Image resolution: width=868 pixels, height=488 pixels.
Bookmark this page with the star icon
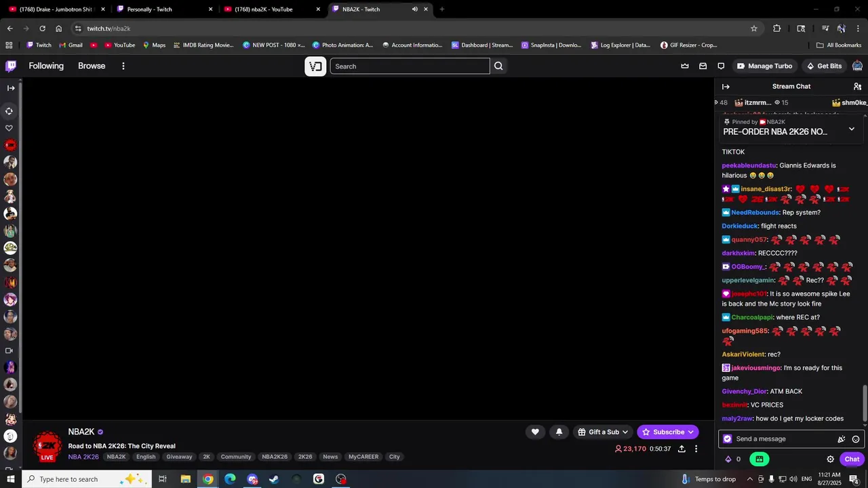753,28
